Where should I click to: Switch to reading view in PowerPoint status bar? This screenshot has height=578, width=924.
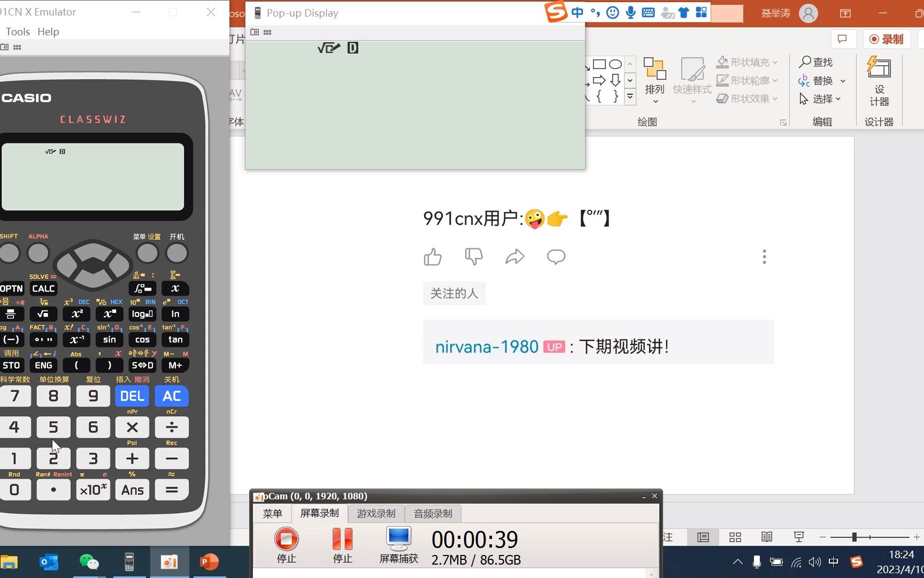click(767, 537)
